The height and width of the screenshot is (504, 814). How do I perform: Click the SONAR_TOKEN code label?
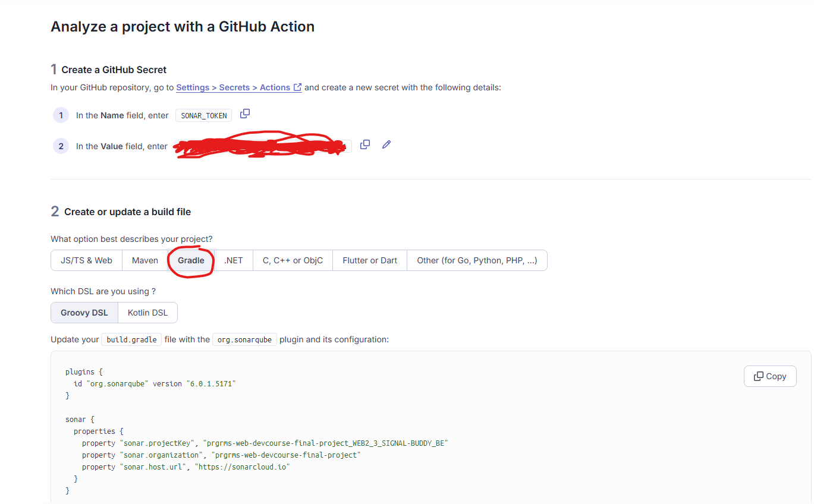tap(203, 116)
